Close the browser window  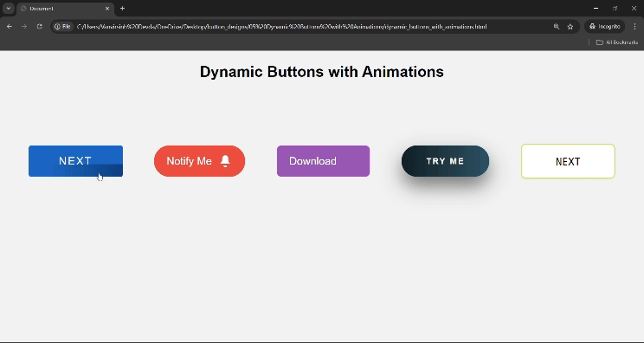point(634,8)
